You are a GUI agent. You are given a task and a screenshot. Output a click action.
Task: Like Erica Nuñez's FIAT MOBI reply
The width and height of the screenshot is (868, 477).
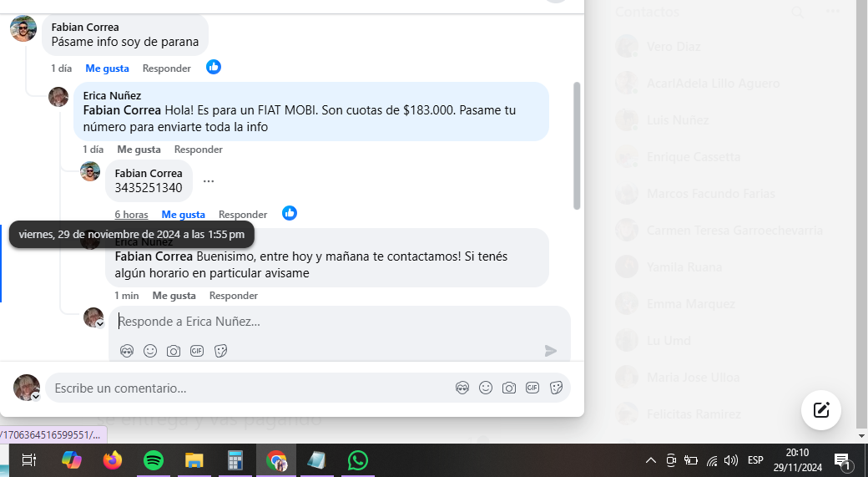(x=139, y=149)
